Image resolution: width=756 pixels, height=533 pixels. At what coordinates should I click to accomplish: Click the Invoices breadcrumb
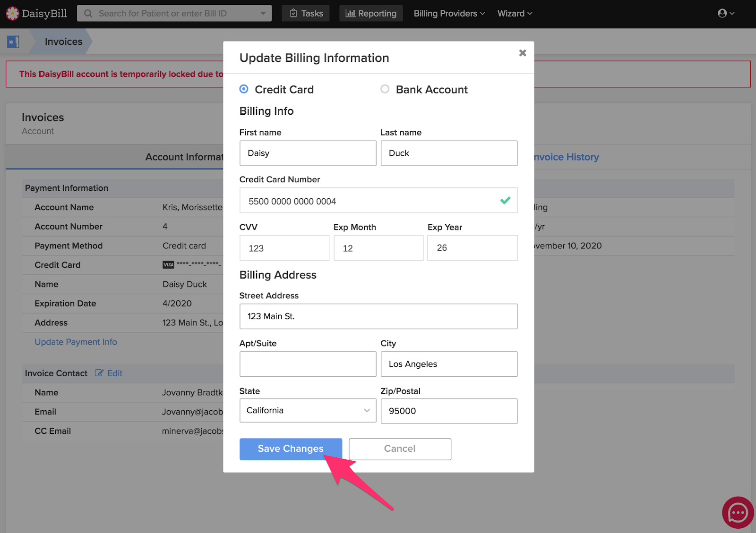63,42
